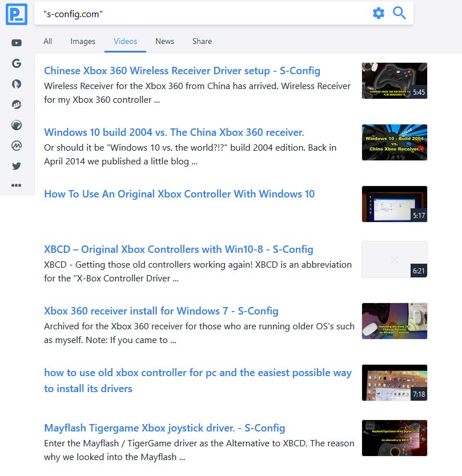
Task: Select the CoinMarketCap provider icon in sidebar
Action: 17,146
